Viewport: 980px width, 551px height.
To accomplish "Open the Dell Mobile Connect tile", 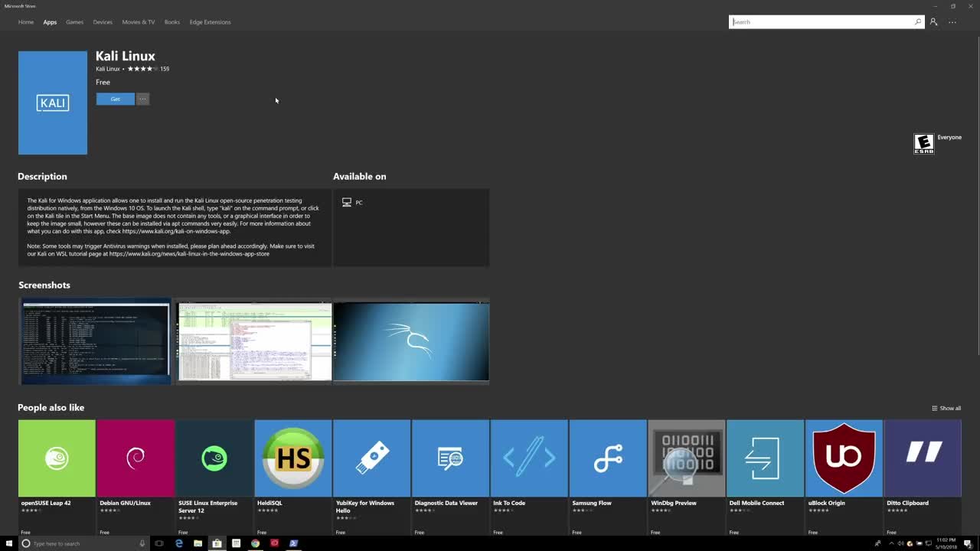I will (765, 478).
